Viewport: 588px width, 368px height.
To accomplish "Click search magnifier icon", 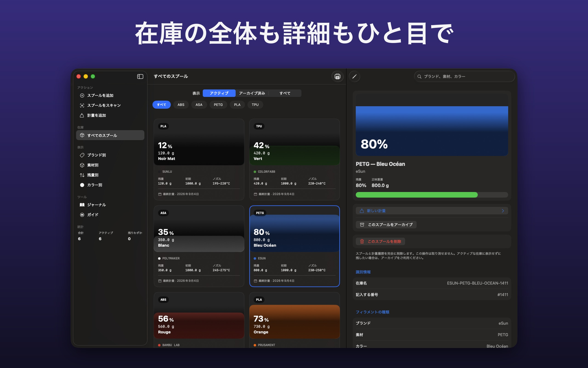I will pyautogui.click(x=419, y=76).
